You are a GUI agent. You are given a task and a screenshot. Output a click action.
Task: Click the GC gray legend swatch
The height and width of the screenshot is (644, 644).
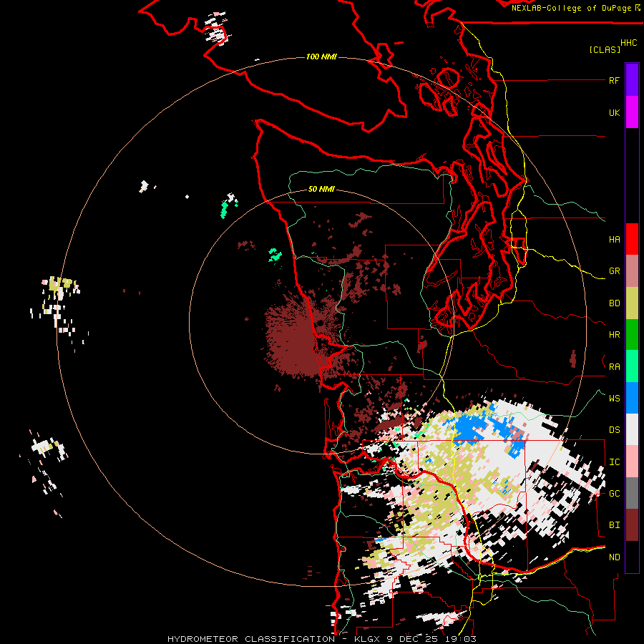coord(632,493)
